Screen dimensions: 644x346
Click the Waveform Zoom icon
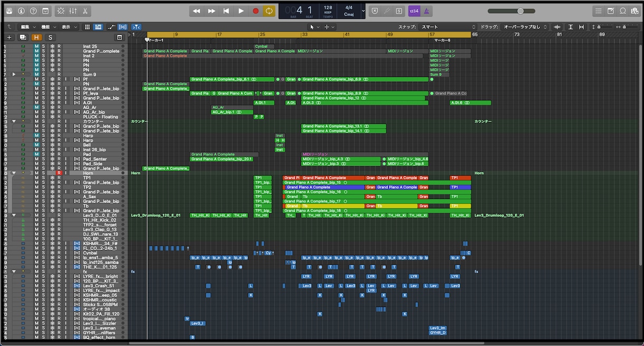tap(557, 27)
